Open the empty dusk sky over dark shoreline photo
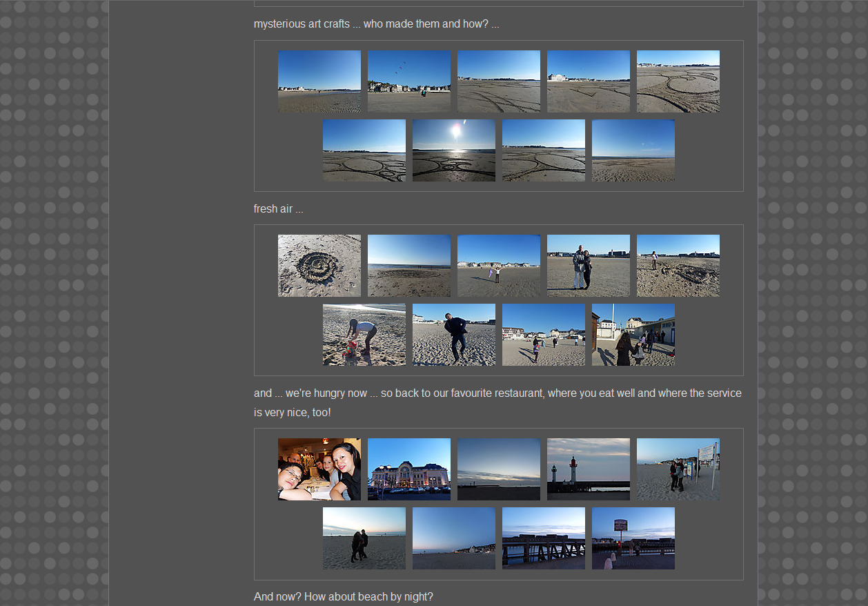868x606 pixels. tap(498, 469)
